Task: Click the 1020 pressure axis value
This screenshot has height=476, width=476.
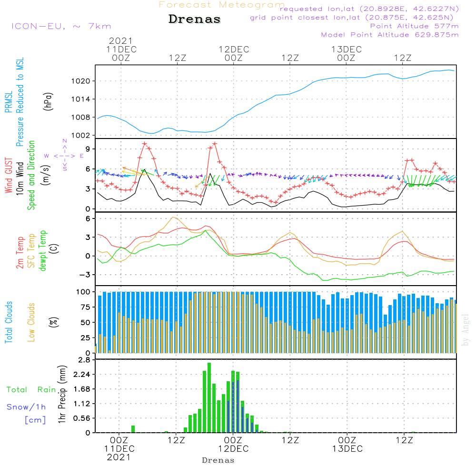Action: (x=81, y=81)
